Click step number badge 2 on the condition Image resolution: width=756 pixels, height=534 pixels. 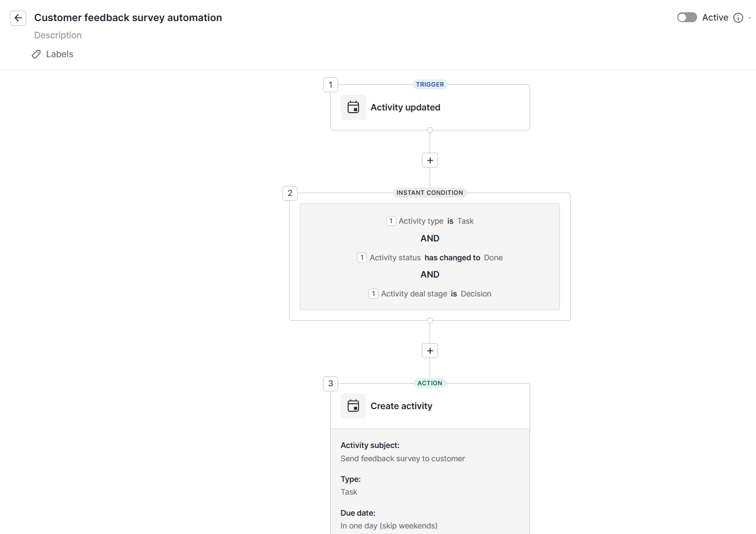(289, 193)
